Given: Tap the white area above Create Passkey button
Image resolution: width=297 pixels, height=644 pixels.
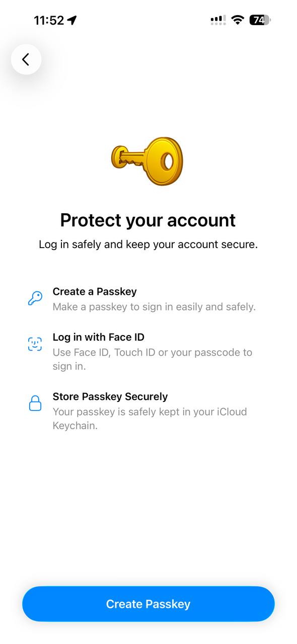Looking at the screenshot, I should [x=148, y=508].
